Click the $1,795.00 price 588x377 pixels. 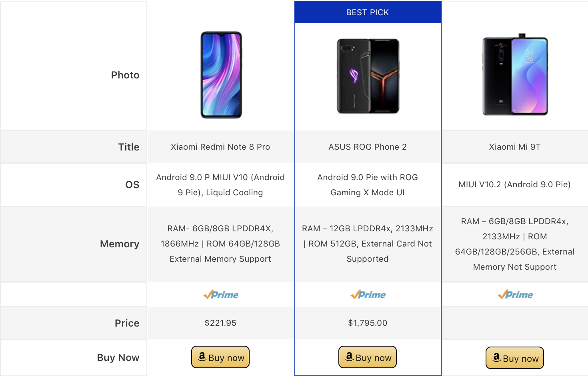point(368,323)
